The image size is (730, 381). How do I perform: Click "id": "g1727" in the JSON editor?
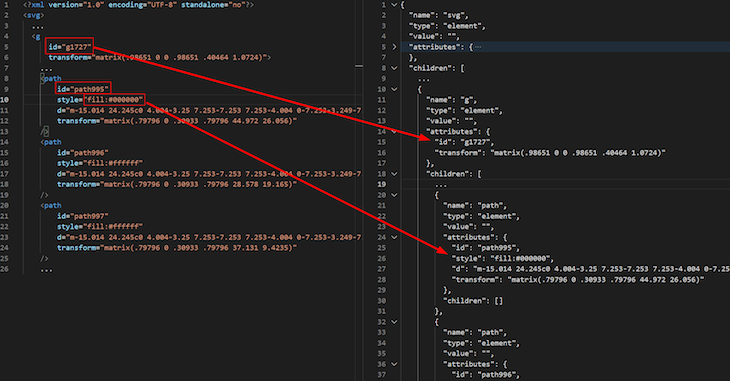click(464, 142)
